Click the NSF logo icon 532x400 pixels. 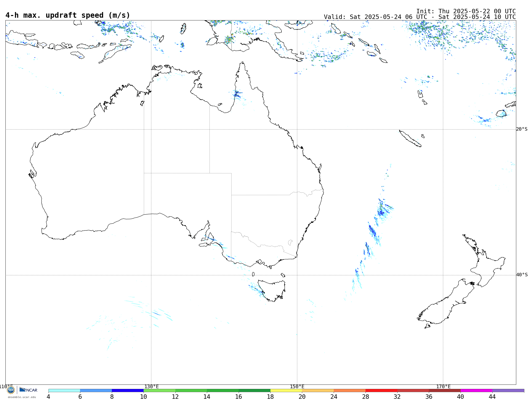pos(11,390)
